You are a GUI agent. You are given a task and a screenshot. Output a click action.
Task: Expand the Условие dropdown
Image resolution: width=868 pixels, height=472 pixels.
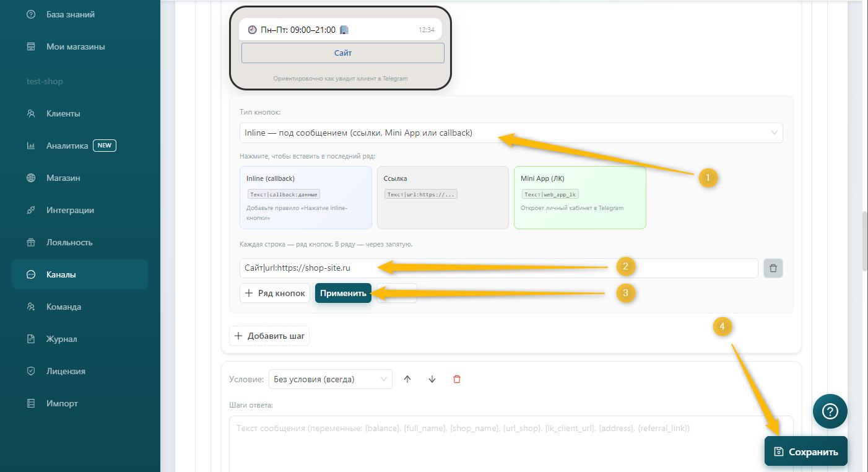click(331, 379)
